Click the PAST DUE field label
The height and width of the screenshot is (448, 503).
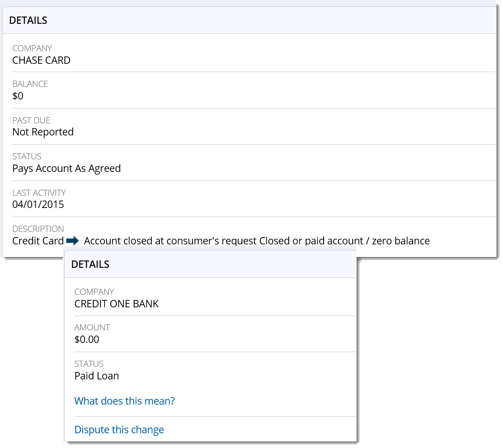coord(30,120)
